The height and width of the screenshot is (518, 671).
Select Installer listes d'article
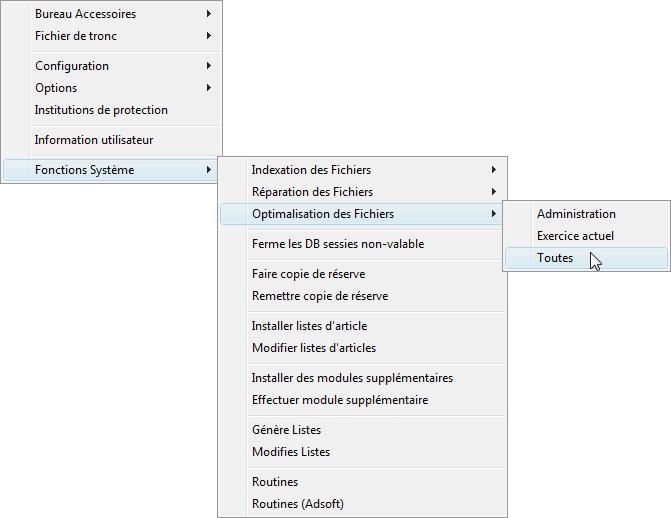[x=362, y=326]
